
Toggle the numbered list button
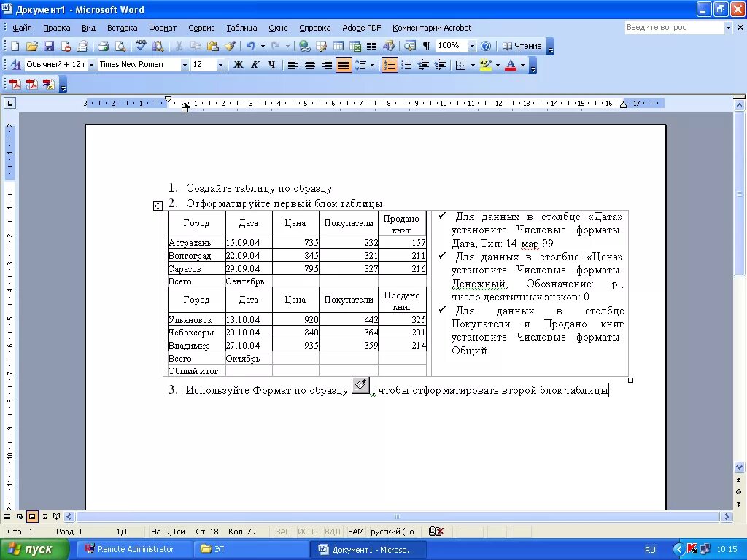(x=390, y=65)
